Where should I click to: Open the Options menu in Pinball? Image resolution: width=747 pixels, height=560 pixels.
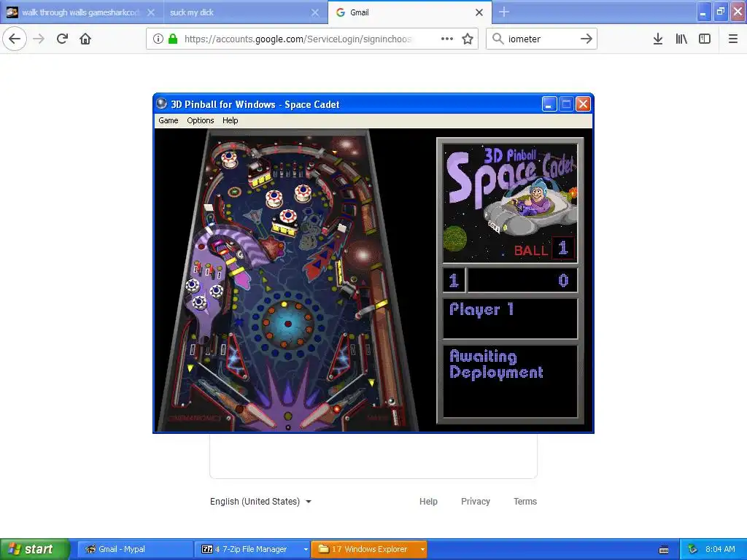point(200,120)
